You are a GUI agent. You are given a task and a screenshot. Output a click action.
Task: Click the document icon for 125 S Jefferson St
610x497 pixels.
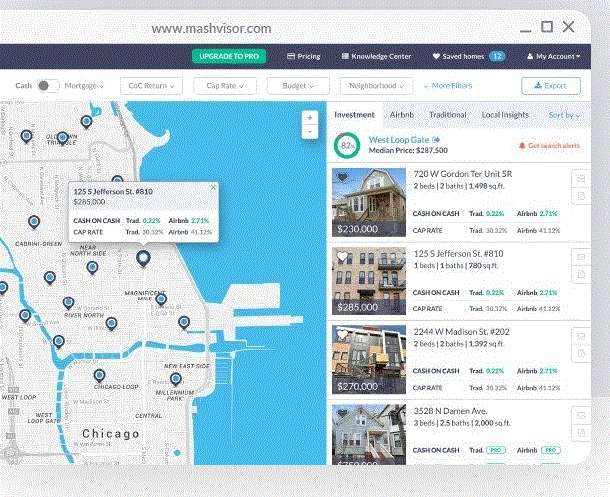coord(581,274)
